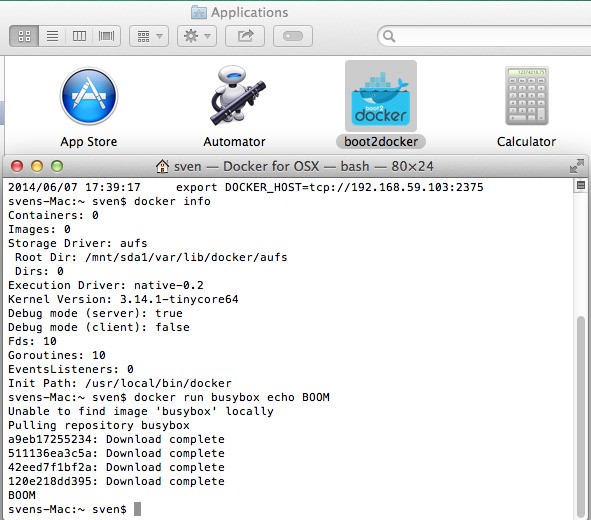
Task: Select the boot2docker application icon
Action: pyautogui.click(x=381, y=96)
